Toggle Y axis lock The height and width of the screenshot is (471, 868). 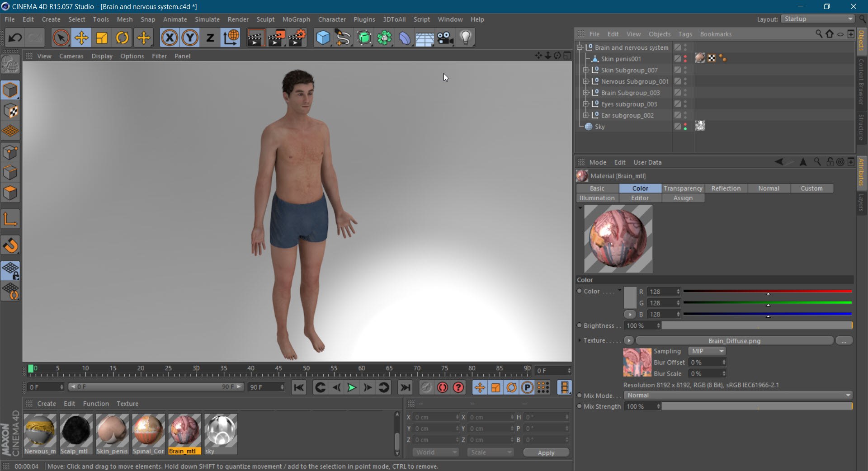coord(190,38)
